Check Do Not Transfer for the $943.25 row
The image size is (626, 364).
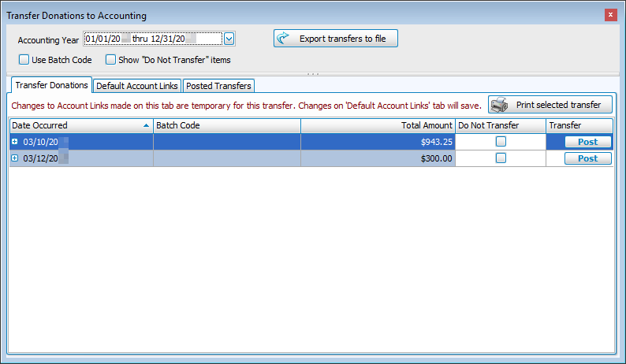(x=501, y=142)
